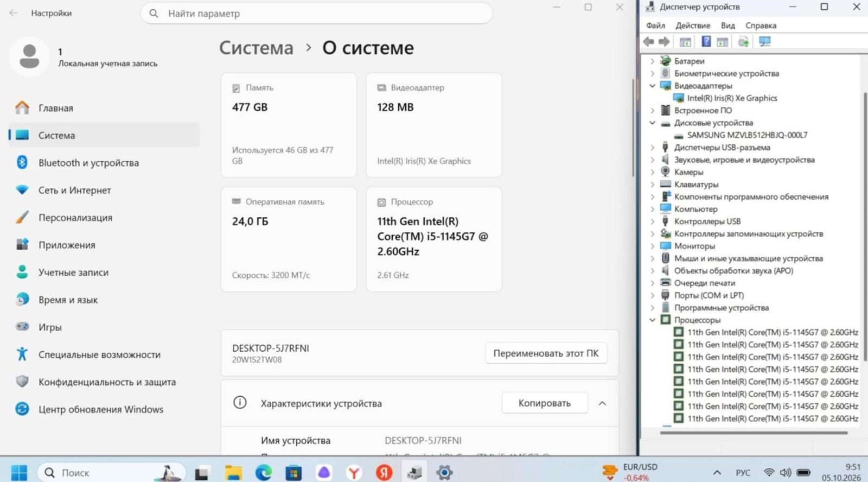Expand the Клавиатуры node
The height and width of the screenshot is (482, 868).
coord(653,185)
